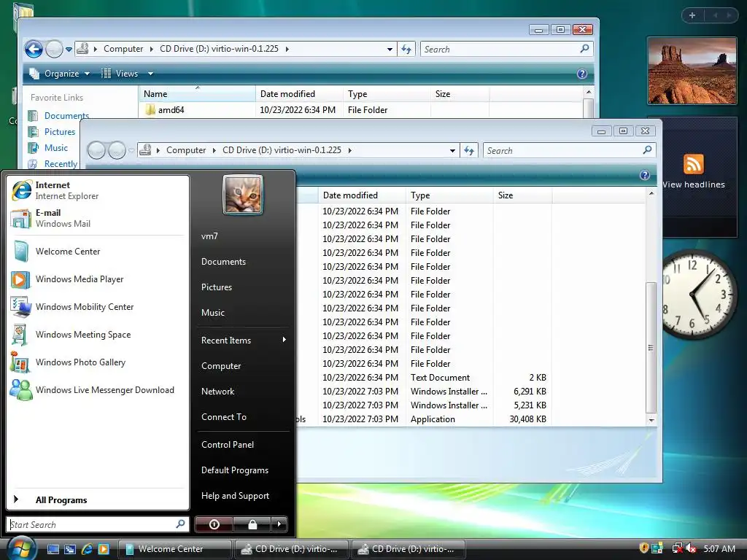Click first CD Drive taskbar button

[291, 549]
